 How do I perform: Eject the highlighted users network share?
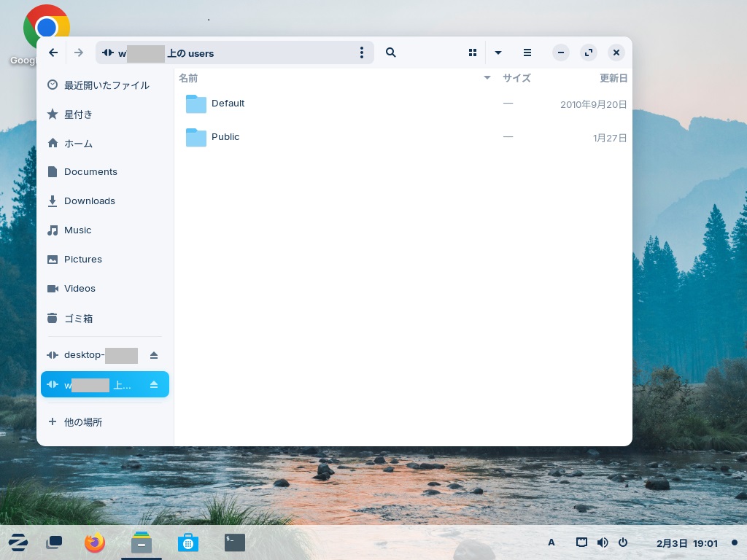coord(154,385)
